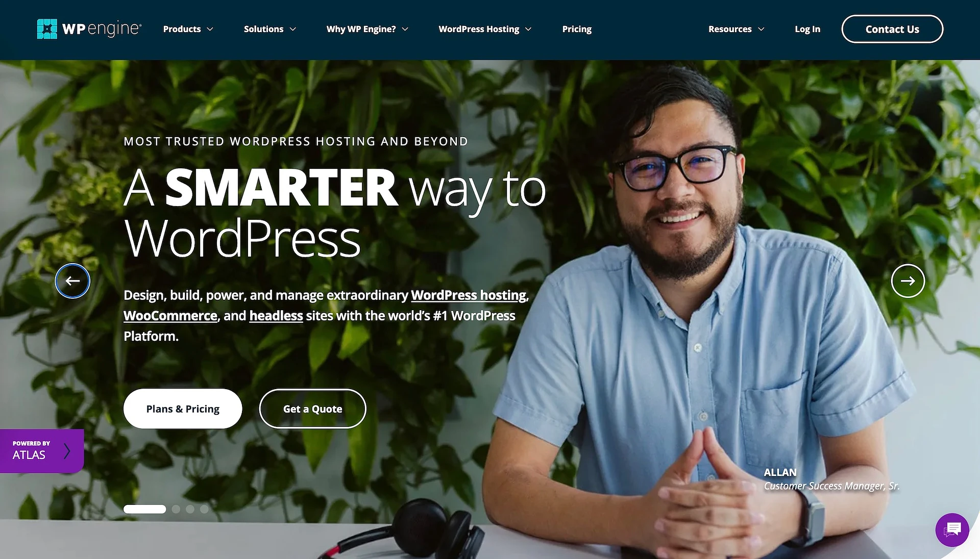Click the WP Engine logo icon
The width and height of the screenshot is (980, 559).
(46, 29)
